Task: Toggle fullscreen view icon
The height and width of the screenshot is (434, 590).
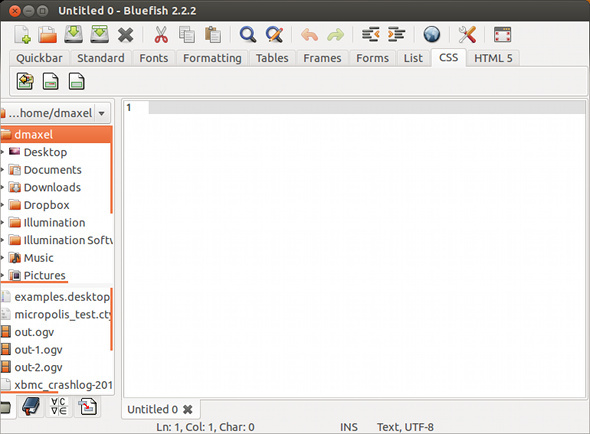Action: tap(502, 35)
